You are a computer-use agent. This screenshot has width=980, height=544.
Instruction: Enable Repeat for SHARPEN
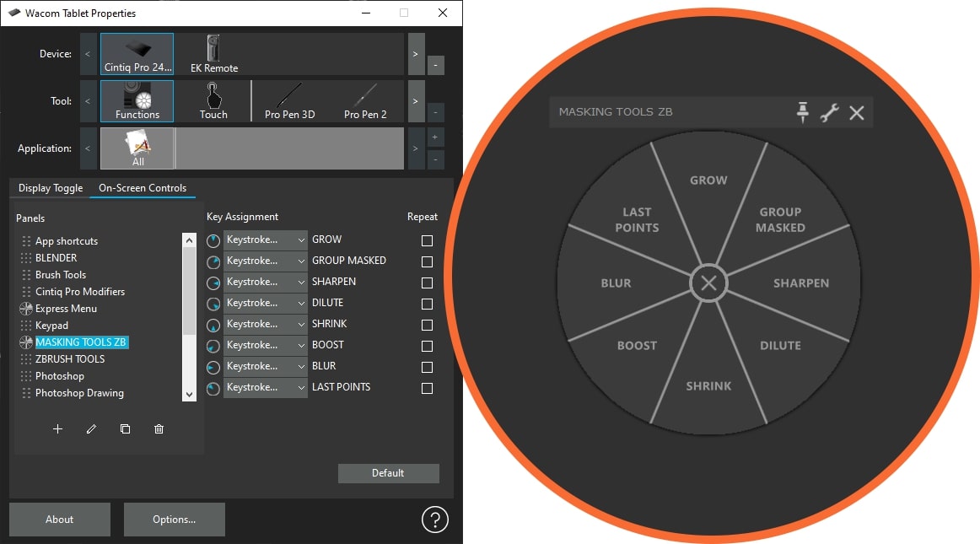427,283
